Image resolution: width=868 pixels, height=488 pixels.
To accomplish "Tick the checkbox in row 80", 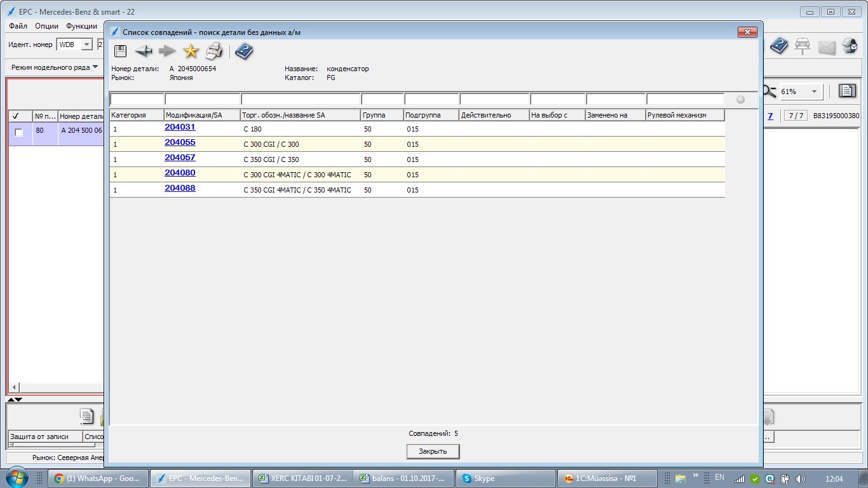I will (19, 132).
